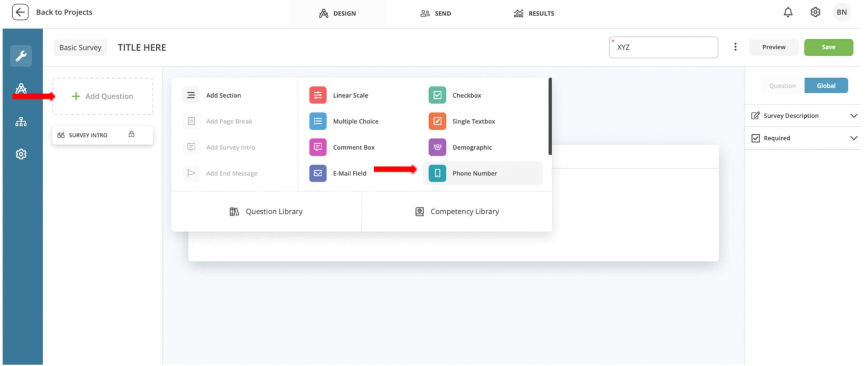Click the Save button
The height and width of the screenshot is (366, 868).
[828, 47]
